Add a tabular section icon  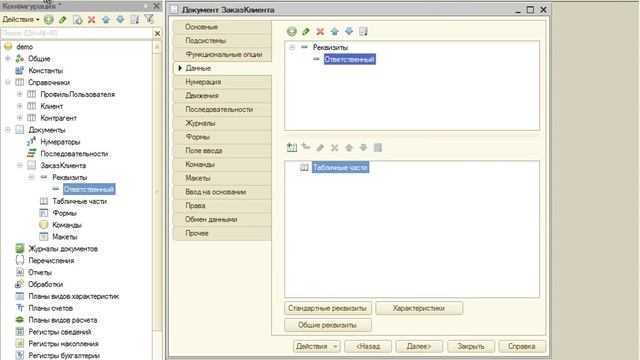click(292, 147)
